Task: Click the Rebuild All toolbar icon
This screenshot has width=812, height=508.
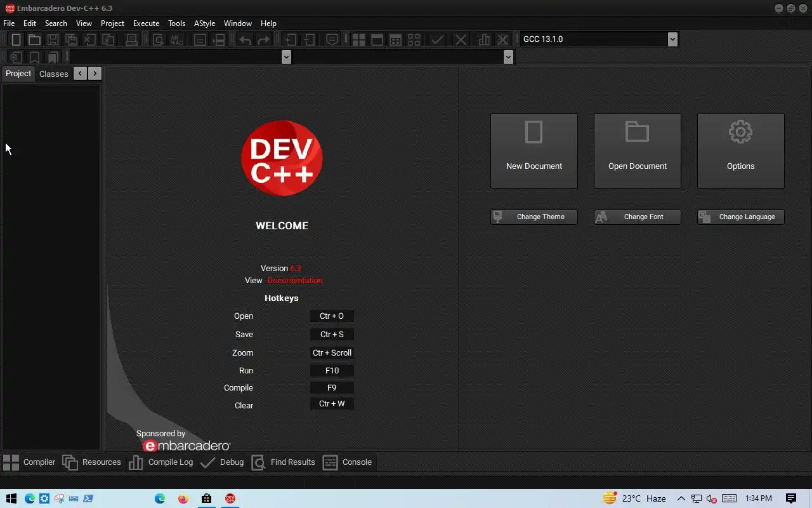Action: point(414,39)
